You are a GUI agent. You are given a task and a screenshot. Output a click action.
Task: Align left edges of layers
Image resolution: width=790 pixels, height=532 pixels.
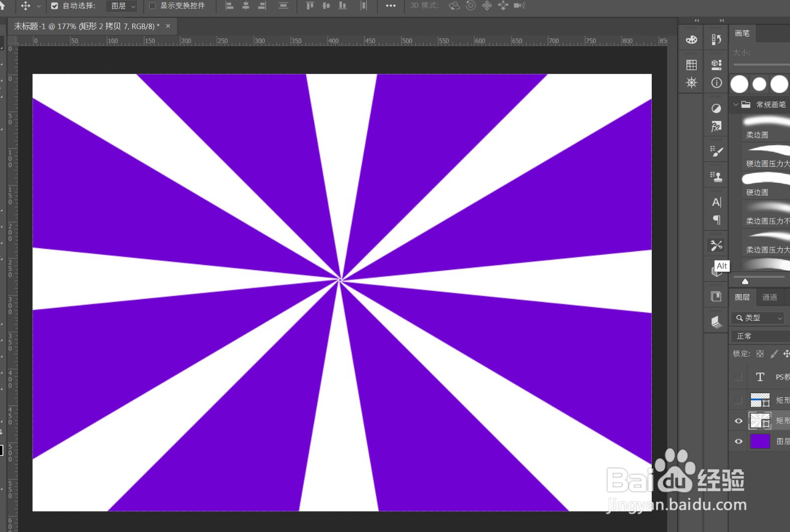click(230, 6)
